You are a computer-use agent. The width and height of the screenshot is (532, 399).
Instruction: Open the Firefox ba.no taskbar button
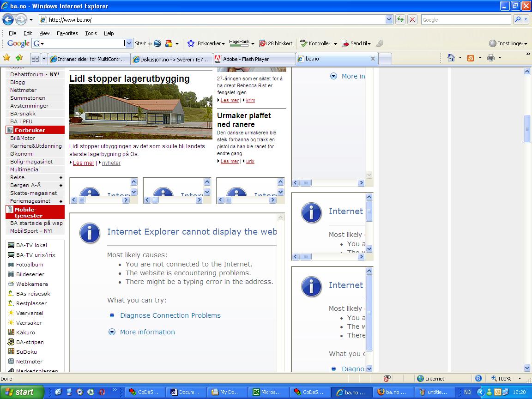tap(394, 392)
